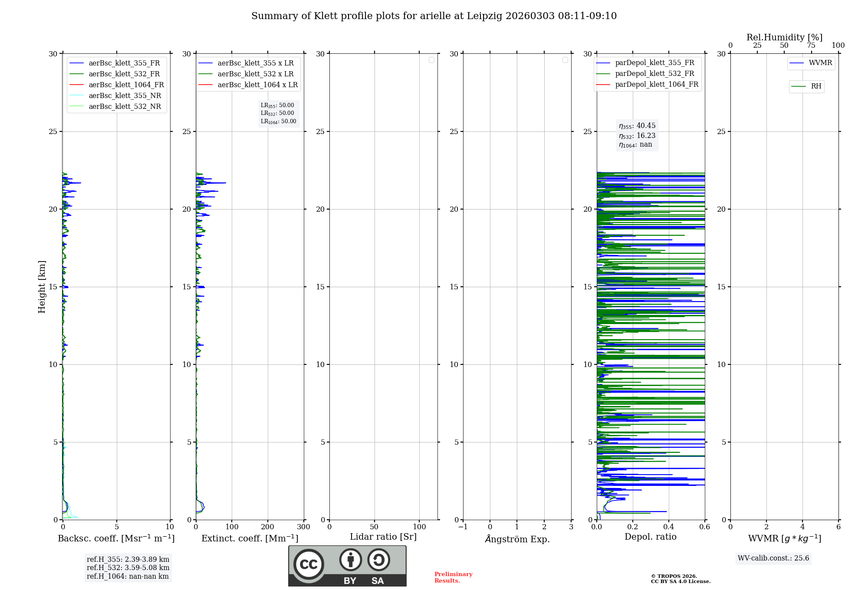Click the aerBsc_klett_532_NR legend entry
The image size is (868, 590).
[x=124, y=106]
